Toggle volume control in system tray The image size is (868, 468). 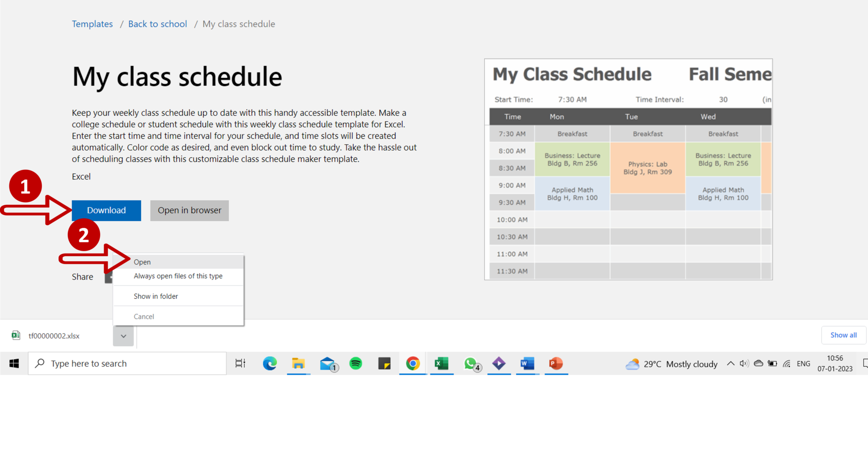(743, 363)
